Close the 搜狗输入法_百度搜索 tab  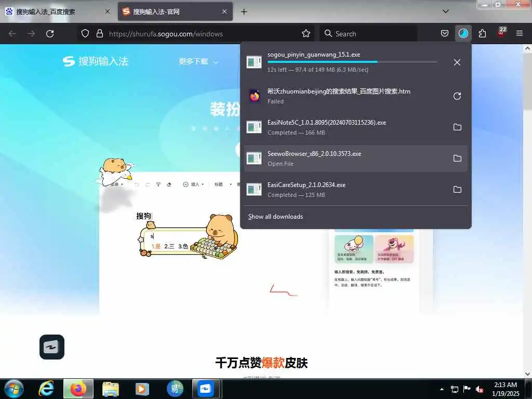107,11
